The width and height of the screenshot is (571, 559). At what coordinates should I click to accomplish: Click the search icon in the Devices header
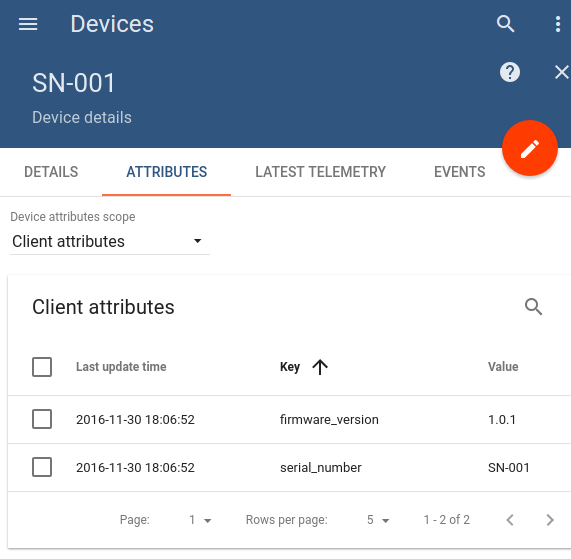(x=505, y=24)
